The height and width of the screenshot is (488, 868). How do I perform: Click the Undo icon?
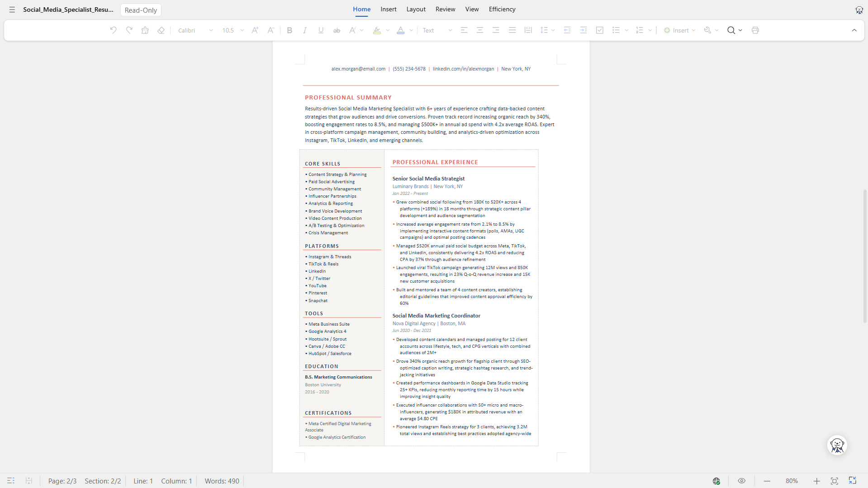113,30
